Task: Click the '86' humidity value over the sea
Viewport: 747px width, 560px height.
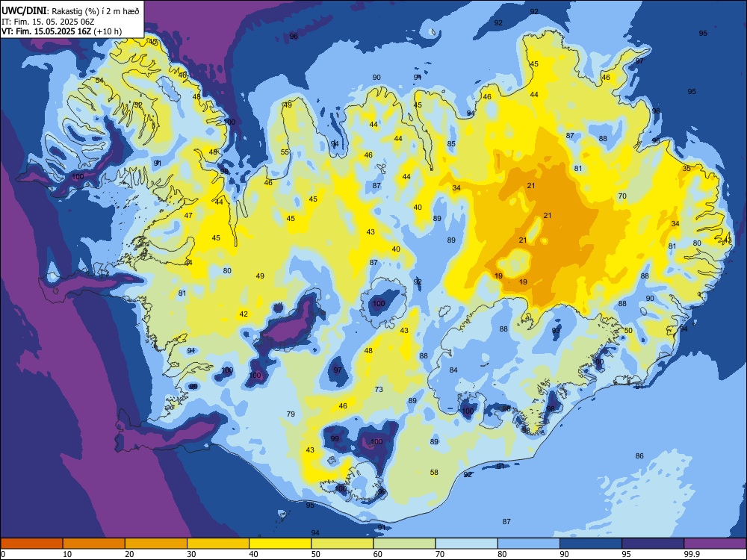Action: click(x=639, y=456)
